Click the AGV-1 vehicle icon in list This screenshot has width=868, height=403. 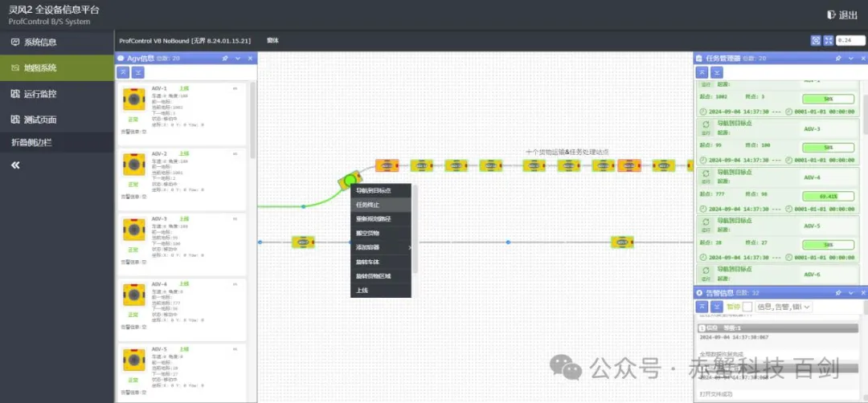click(x=133, y=99)
